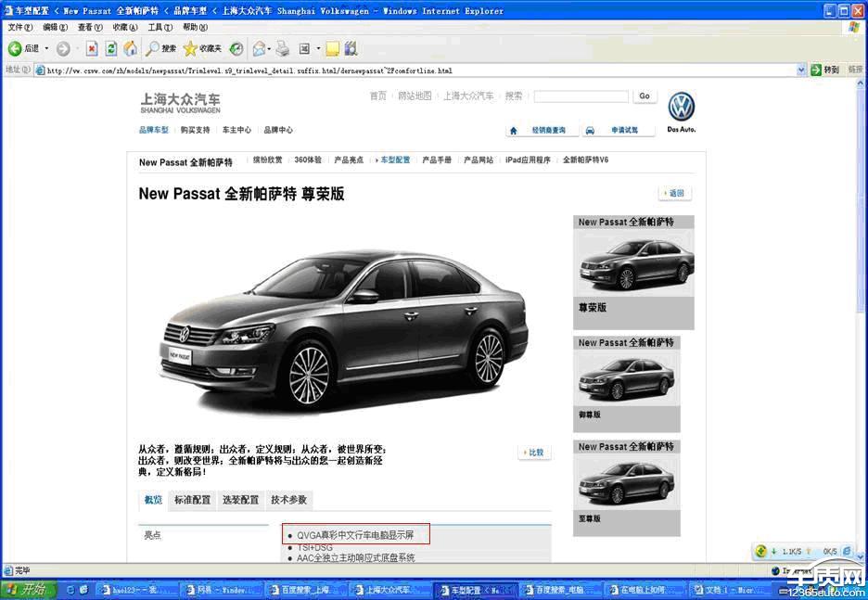Click the Mail envelope toolbar icon

point(259,49)
